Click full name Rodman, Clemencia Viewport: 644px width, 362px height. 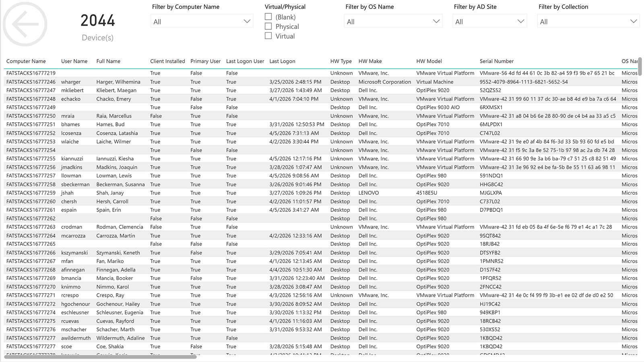(120, 227)
